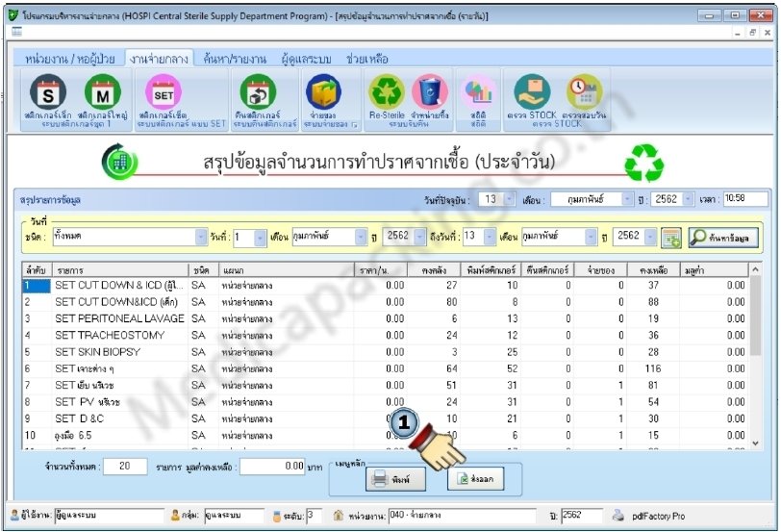Click the search data (ค้นหาข้อมูล) button
This screenshot has height=532, width=781.
coord(721,237)
